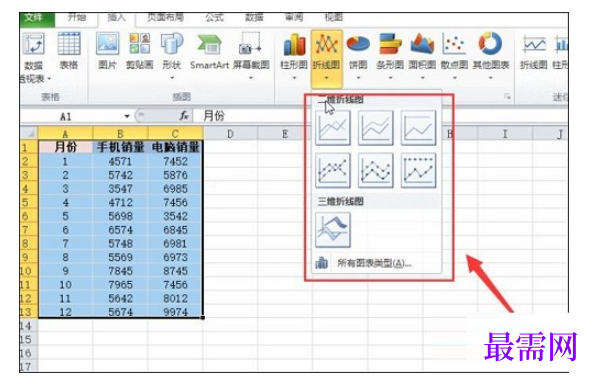
Task: Open the charts group dialog launcher
Action: tap(507, 97)
